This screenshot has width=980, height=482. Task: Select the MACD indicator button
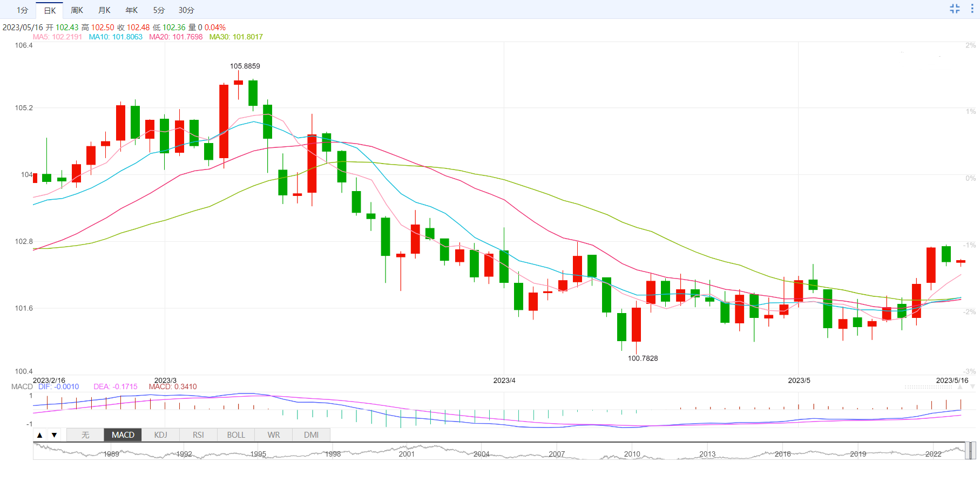pyautogui.click(x=123, y=435)
